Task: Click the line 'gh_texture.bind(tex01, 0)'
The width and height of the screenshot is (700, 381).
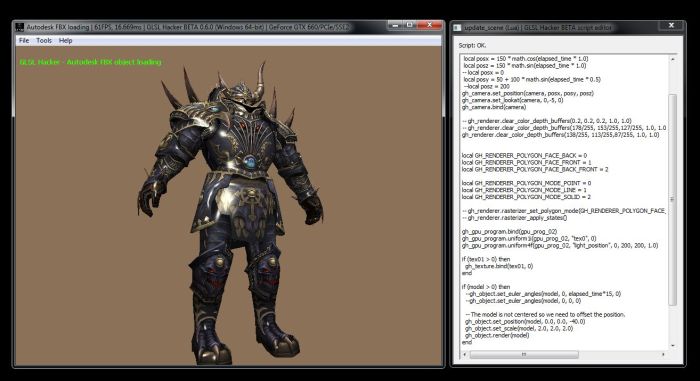Action: pyautogui.click(x=499, y=266)
